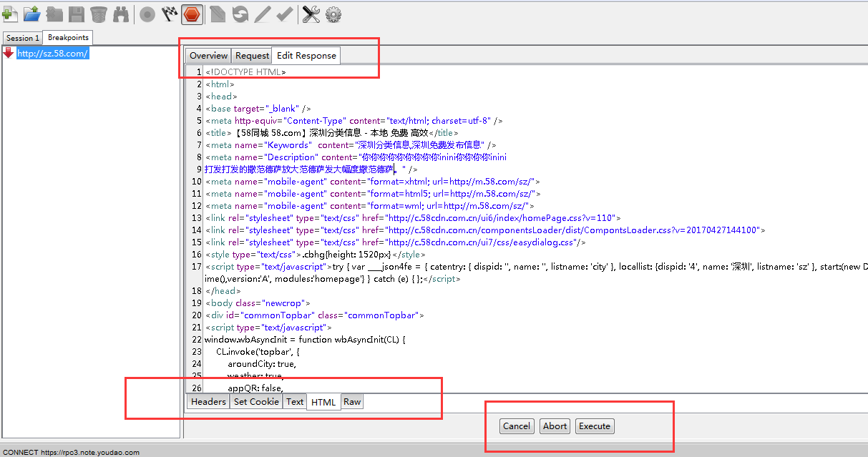
Task: Click the Compose document icon in toolbar
Action: 218,13
